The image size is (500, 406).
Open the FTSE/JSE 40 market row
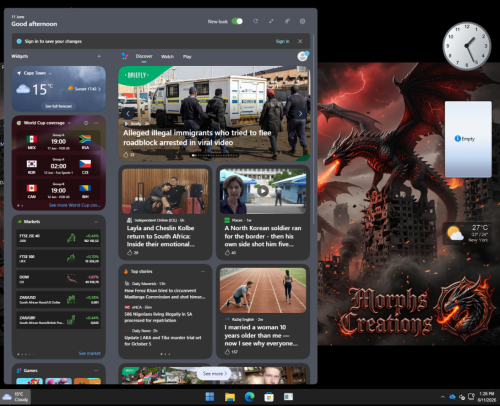pyautogui.click(x=59, y=238)
